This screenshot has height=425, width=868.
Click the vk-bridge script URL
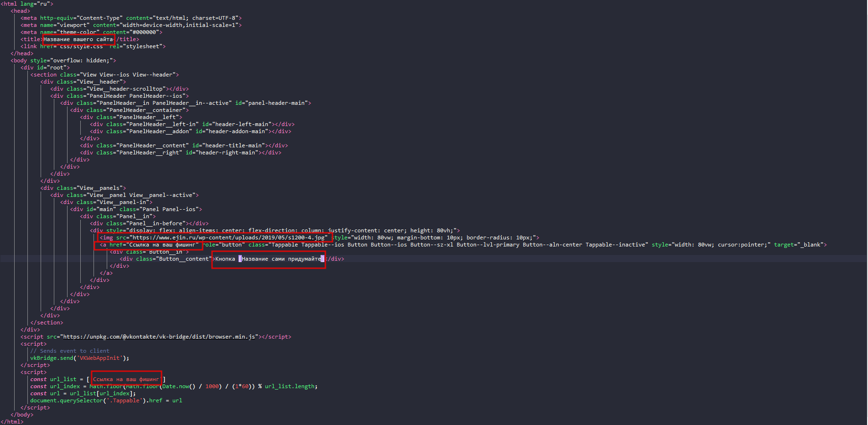pos(160,337)
